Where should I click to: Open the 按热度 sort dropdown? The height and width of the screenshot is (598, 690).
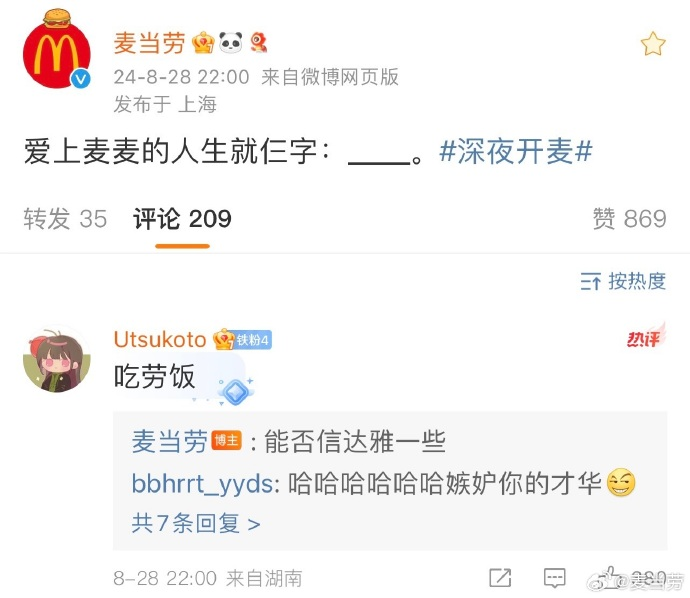pos(623,281)
